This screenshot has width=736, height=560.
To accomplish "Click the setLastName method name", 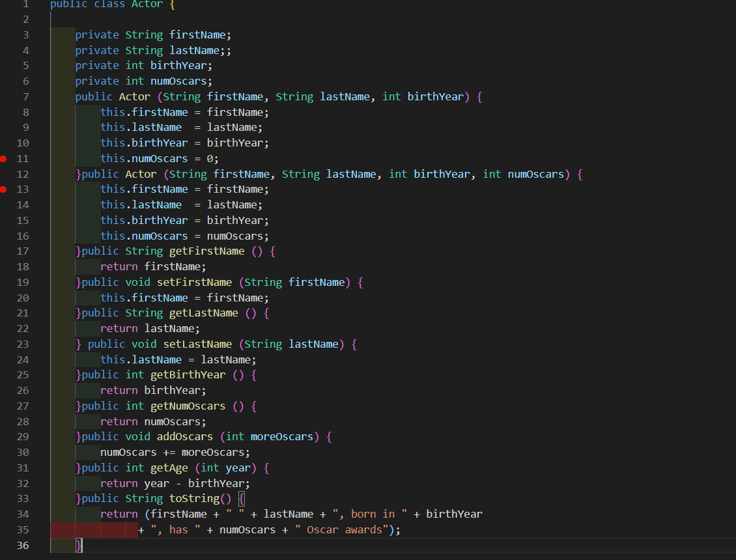I will [197, 344].
